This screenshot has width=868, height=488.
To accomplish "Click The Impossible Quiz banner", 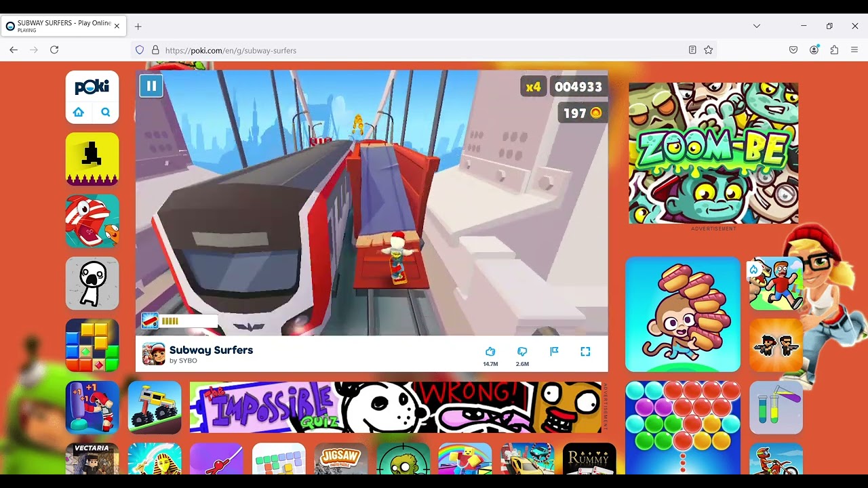I will click(395, 407).
